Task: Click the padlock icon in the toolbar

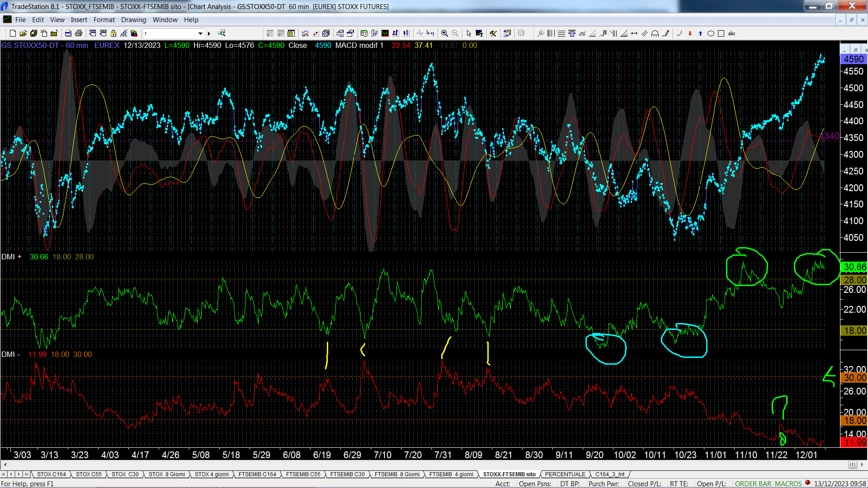Action: click(x=113, y=33)
